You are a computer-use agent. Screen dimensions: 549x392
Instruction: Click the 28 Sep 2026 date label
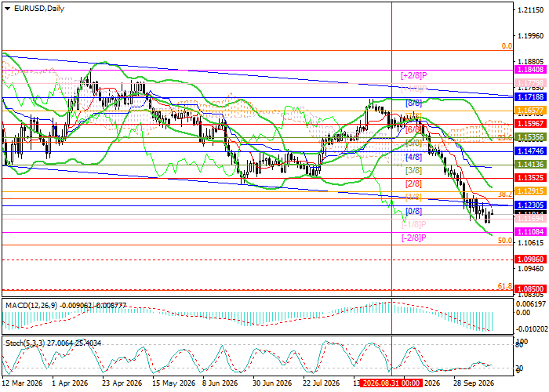tap(474, 383)
